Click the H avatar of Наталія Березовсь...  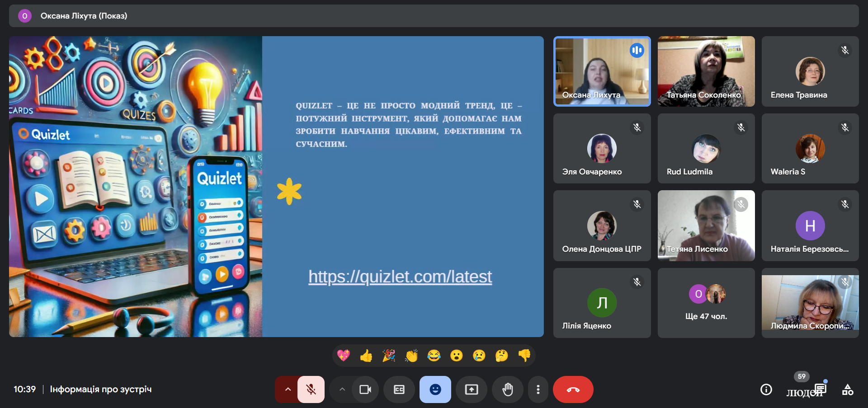[x=810, y=225]
